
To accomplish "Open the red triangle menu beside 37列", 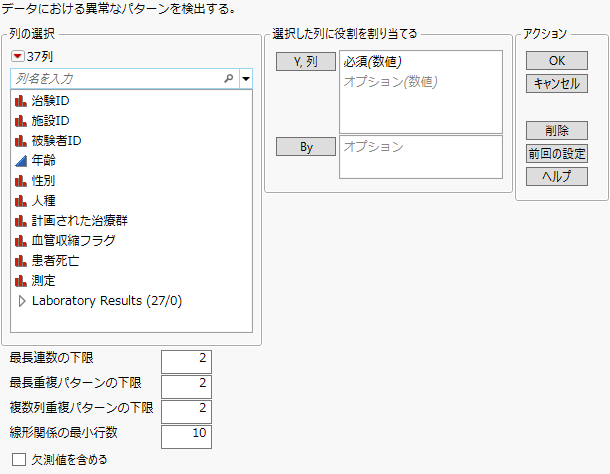I will click(18, 56).
